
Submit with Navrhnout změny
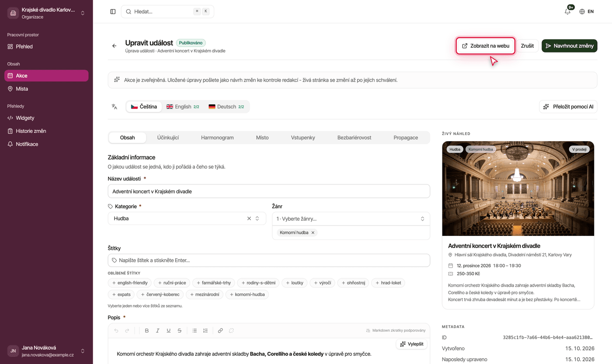click(x=569, y=46)
